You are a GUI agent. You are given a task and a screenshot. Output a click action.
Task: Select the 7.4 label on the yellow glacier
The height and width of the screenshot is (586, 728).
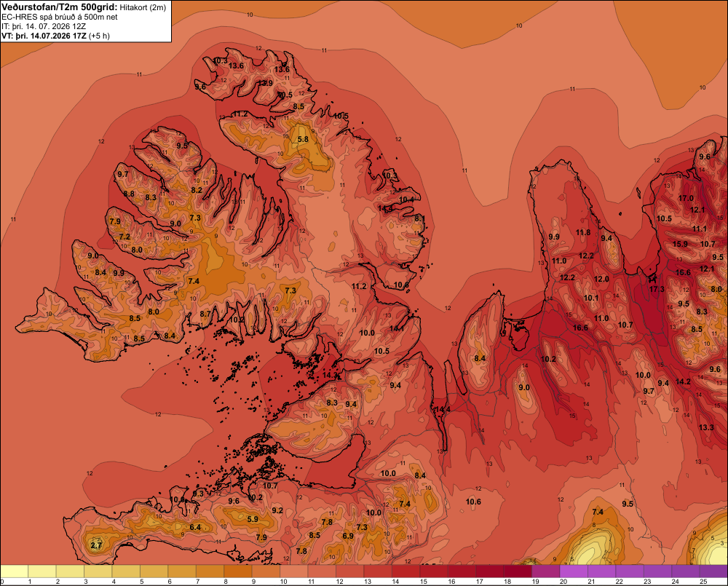click(598, 512)
